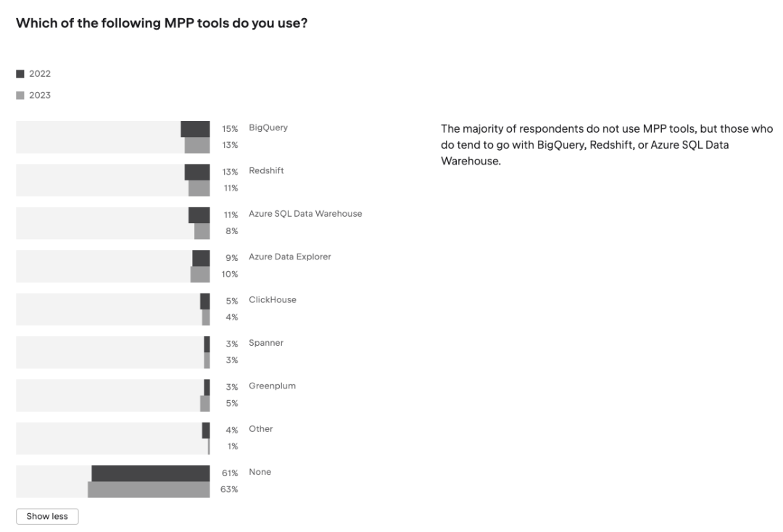Click the BigQuery 2023 light bar
This screenshot has width=783, height=532.
[x=196, y=145]
